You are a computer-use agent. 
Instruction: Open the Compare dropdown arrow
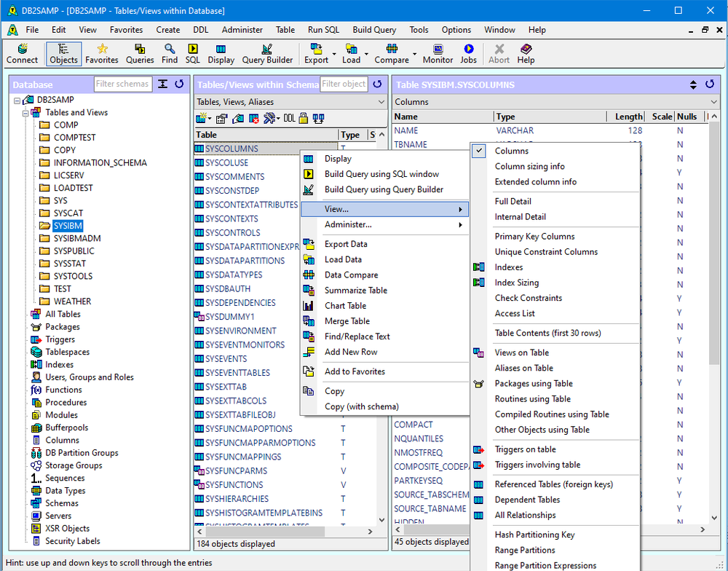tap(415, 54)
